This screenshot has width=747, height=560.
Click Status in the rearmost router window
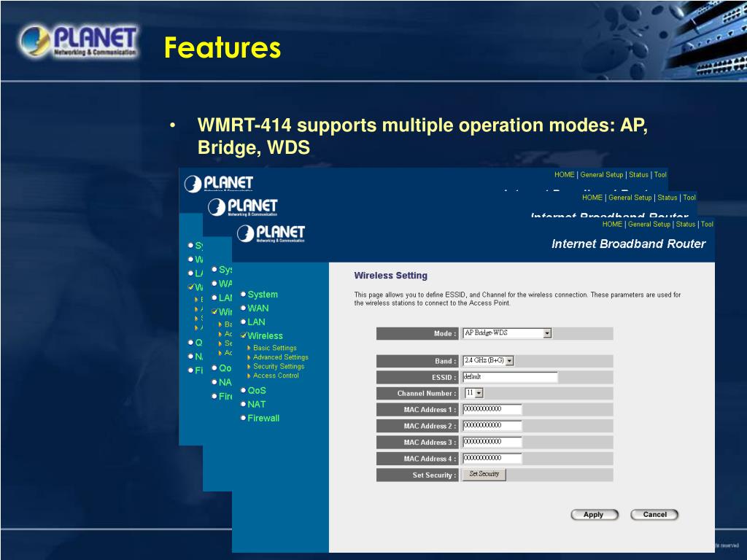tap(638, 174)
